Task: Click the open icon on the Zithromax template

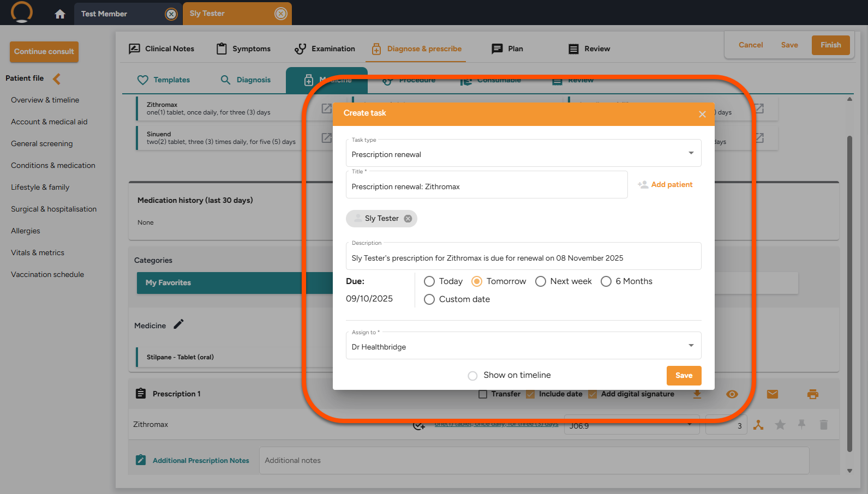Action: [327, 109]
